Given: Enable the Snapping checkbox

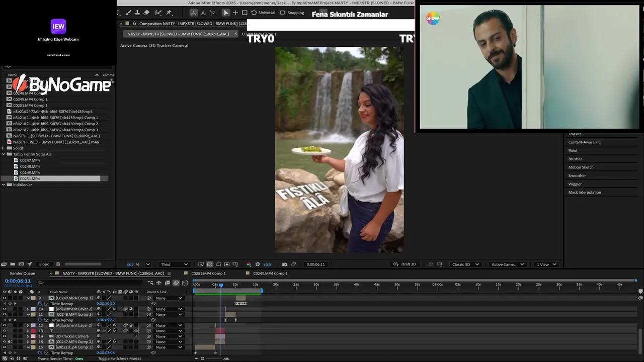Looking at the screenshot, I should tap(282, 13).
